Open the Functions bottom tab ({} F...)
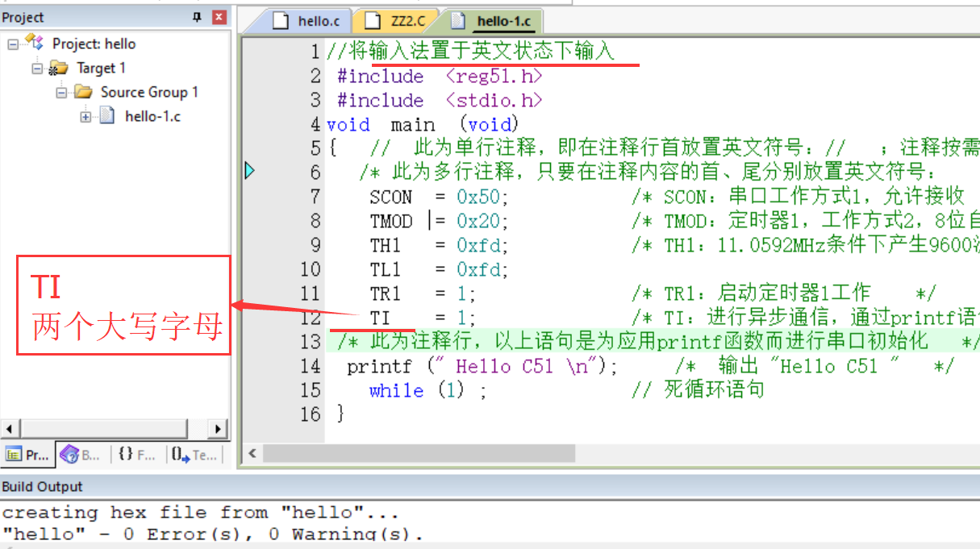The image size is (980, 549). point(136,455)
